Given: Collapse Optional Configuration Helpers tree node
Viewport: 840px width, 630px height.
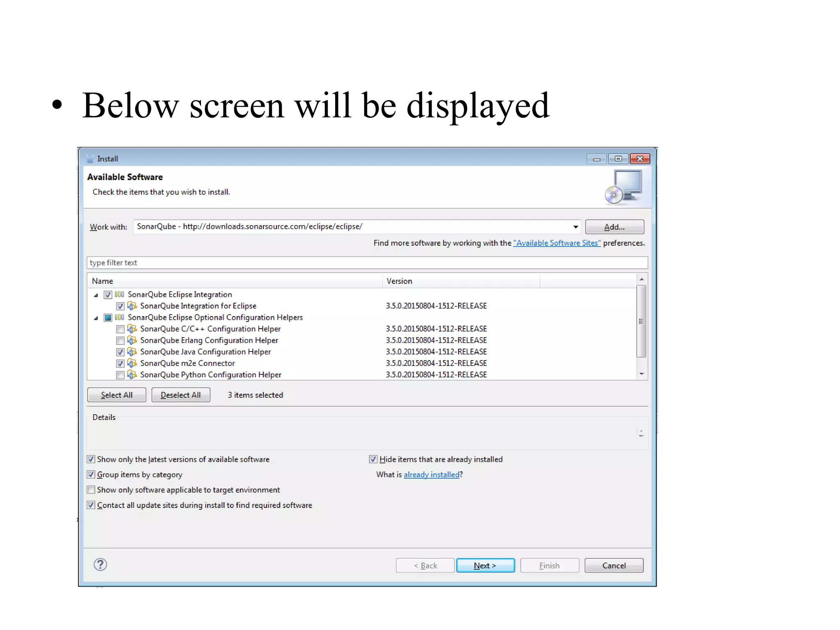Looking at the screenshot, I should (x=96, y=318).
